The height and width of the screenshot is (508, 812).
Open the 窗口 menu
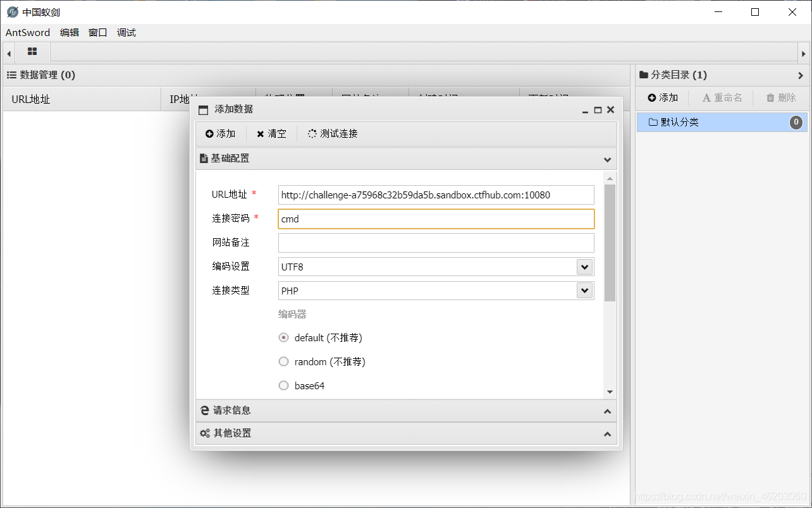[98, 33]
